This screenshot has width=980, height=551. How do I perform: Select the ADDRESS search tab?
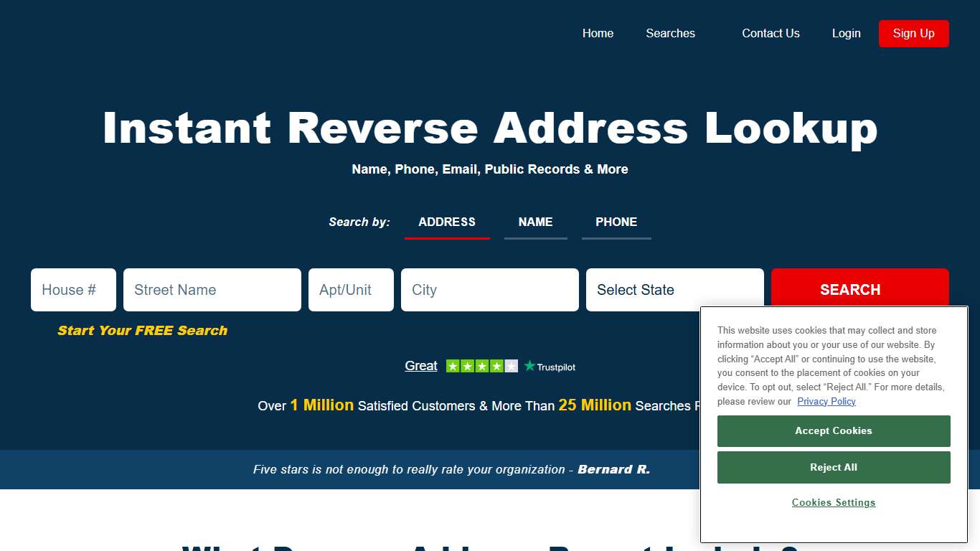pos(447,222)
